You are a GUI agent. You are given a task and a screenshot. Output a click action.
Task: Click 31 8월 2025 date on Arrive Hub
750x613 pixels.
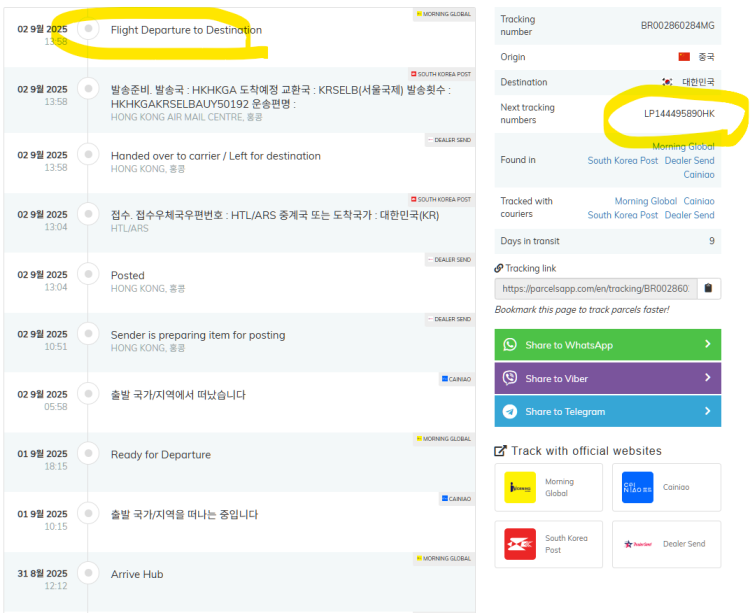pyautogui.click(x=42, y=573)
